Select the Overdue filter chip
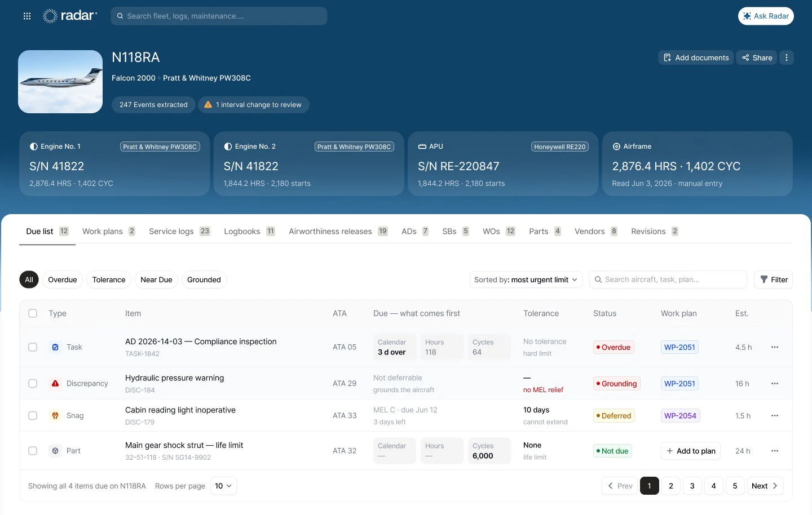Screen dimensions: 812x515 (x=63, y=279)
